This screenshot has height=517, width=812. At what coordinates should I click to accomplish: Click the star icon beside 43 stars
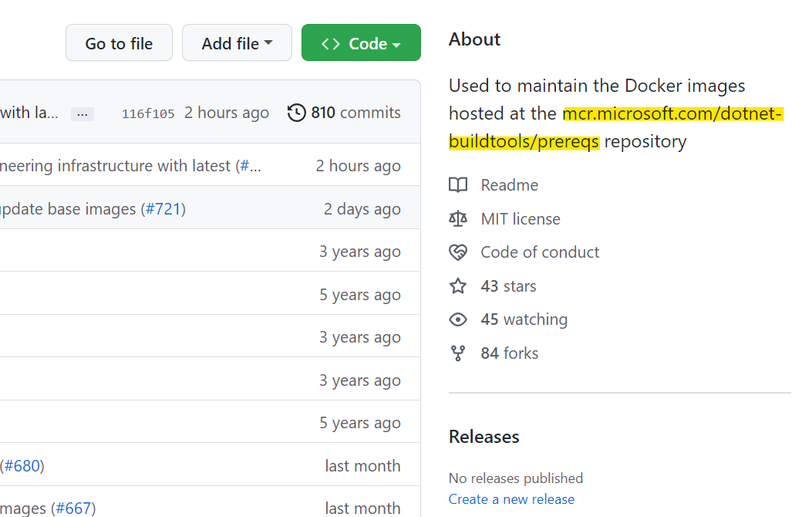(x=458, y=286)
